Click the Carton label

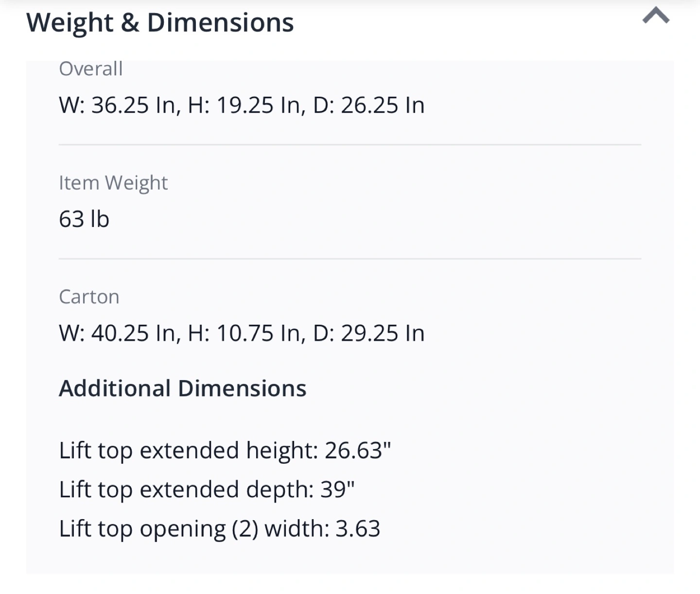[x=89, y=297]
